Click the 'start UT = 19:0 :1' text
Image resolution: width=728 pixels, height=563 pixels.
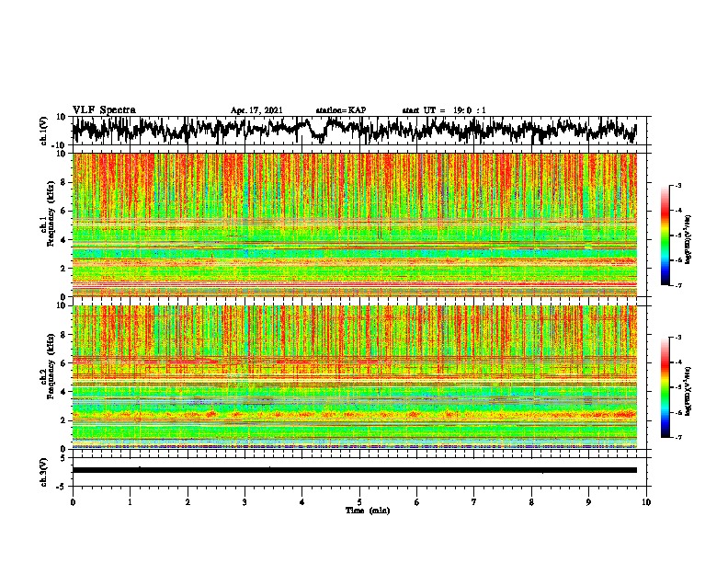point(444,110)
